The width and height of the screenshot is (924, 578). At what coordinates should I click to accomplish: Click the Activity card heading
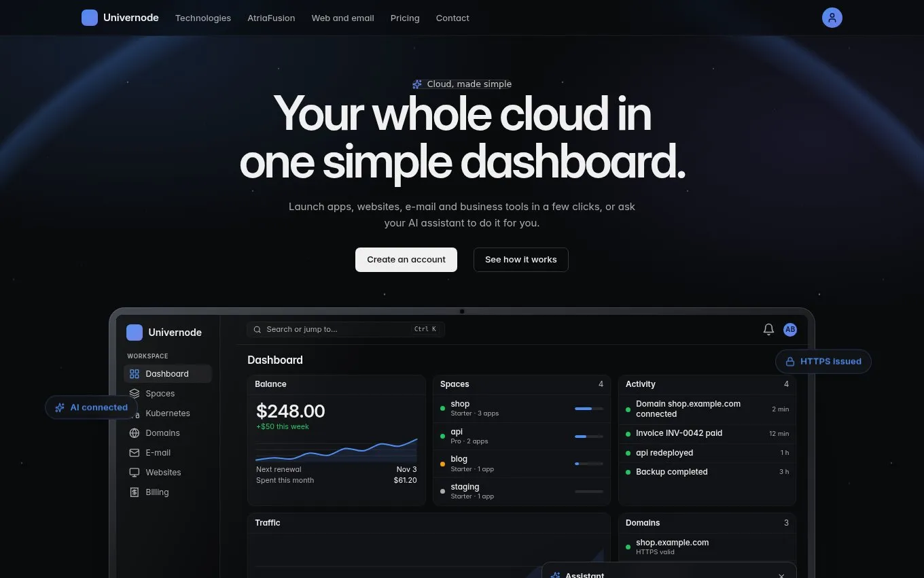[641, 384]
